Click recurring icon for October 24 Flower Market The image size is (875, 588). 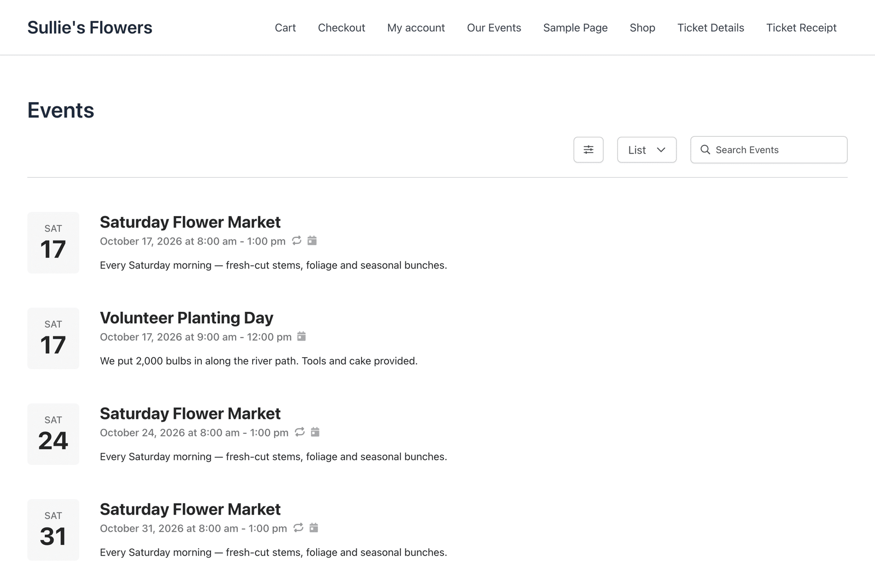pyautogui.click(x=300, y=432)
